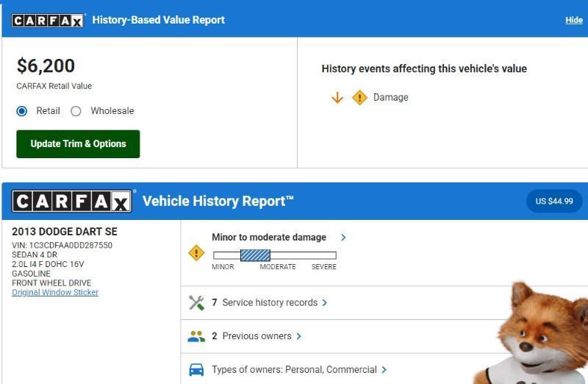The image size is (588, 384).
Task: Click the Minor to moderate damage heading
Action: point(269,237)
